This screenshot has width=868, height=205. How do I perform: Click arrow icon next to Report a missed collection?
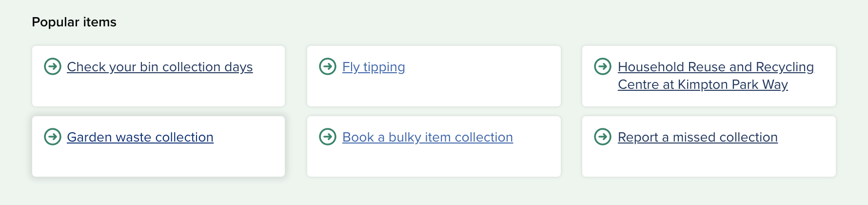[603, 136]
